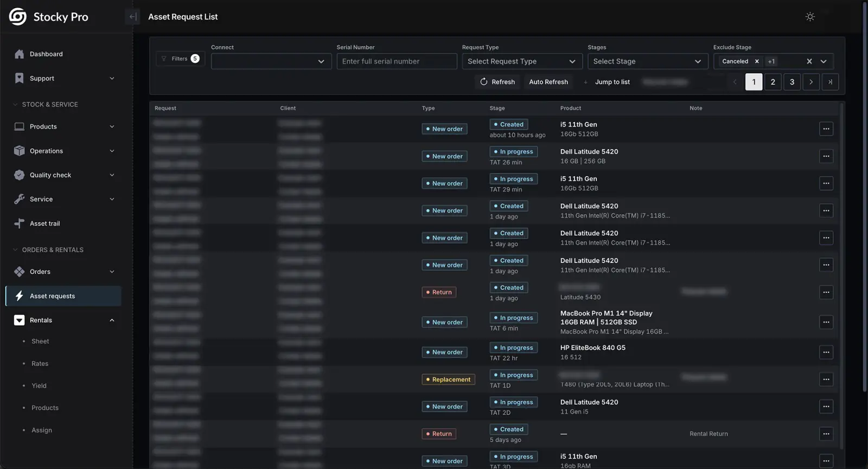Open actions menu for HP EliteBook 840 G5 row

(x=826, y=352)
